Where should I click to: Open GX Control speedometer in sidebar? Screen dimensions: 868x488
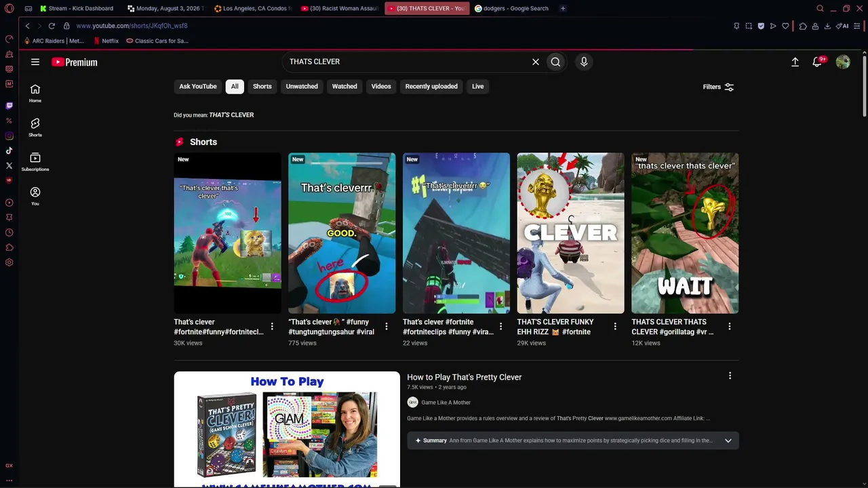tap(9, 39)
